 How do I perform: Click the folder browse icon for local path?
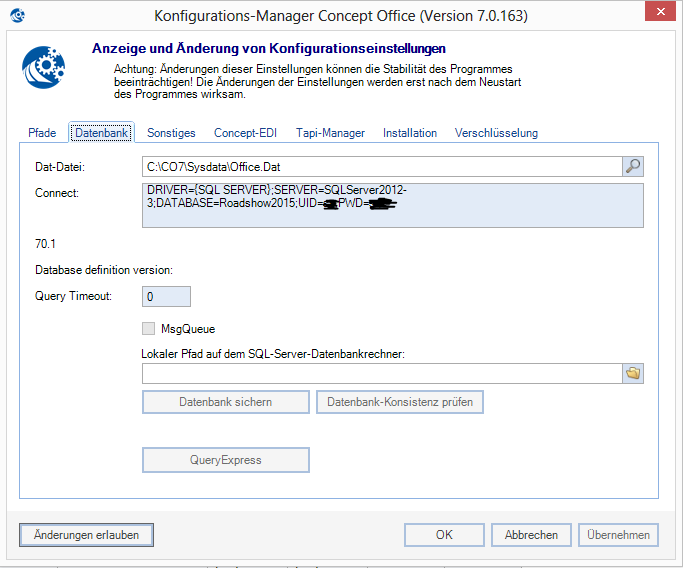pos(633,373)
